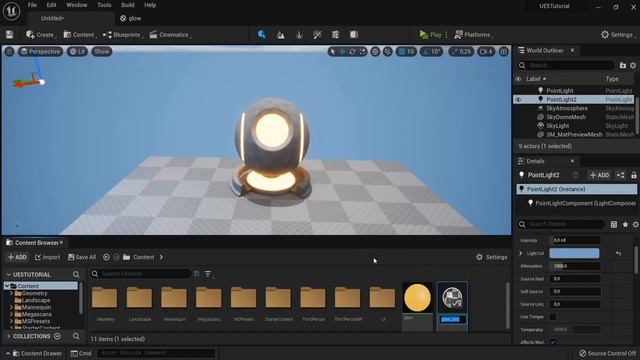The width and height of the screenshot is (640, 360).
Task: Open camera speed dropdown showing 4
Action: pyautogui.click(x=486, y=51)
